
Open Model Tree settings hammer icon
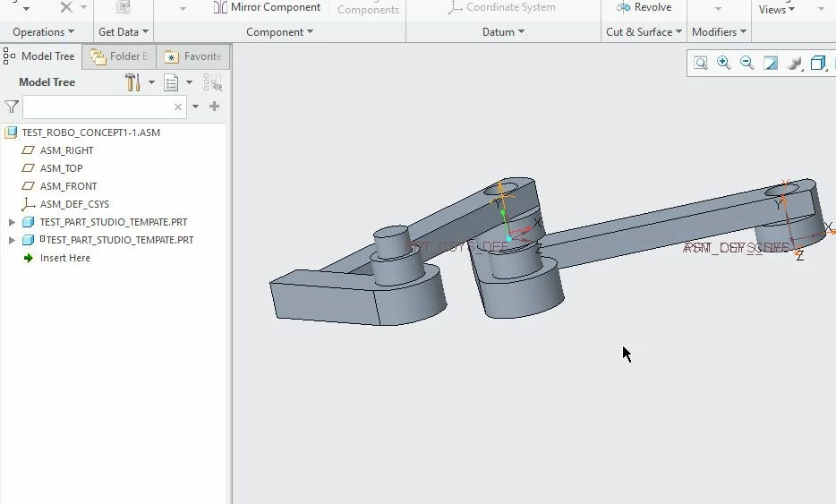[x=132, y=82]
